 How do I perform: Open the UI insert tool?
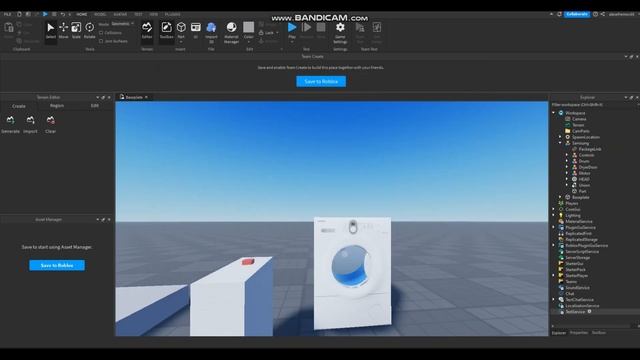pos(196,30)
